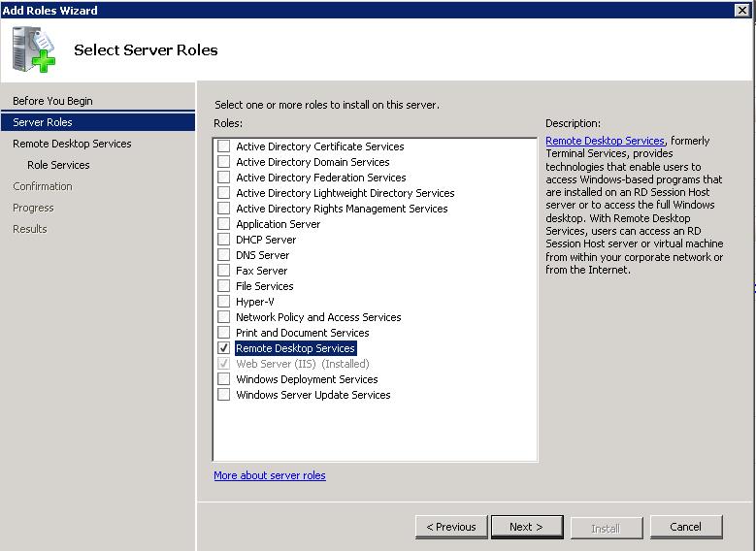This screenshot has width=756, height=551.
Task: Cancel the Add Roles Wizard
Action: click(685, 527)
